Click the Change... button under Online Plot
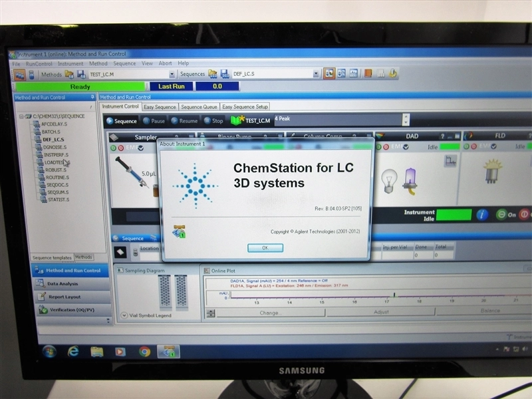This screenshot has height=399, width=532. [271, 313]
